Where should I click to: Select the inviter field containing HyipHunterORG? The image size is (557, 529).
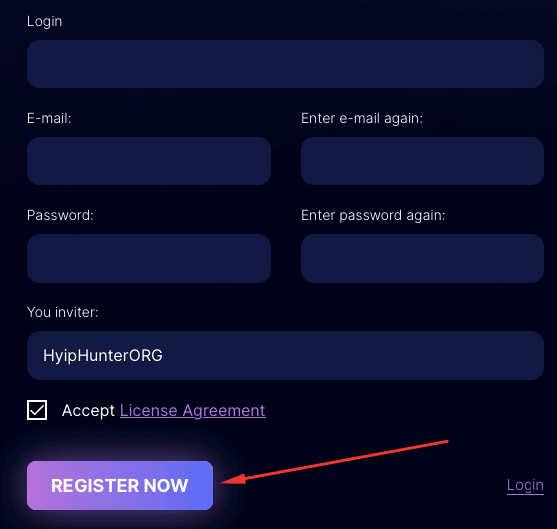click(x=285, y=355)
